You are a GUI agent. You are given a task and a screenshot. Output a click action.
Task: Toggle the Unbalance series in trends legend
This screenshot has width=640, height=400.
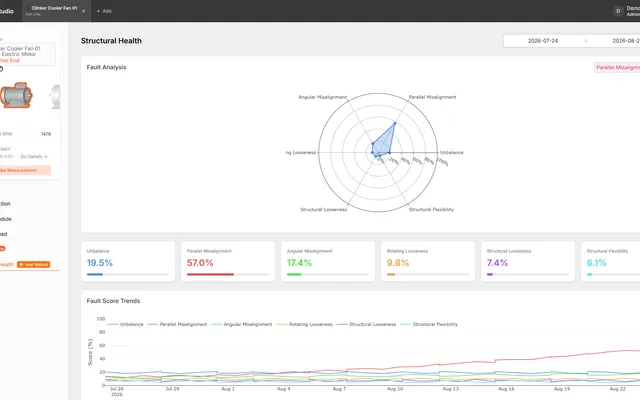pos(125,324)
